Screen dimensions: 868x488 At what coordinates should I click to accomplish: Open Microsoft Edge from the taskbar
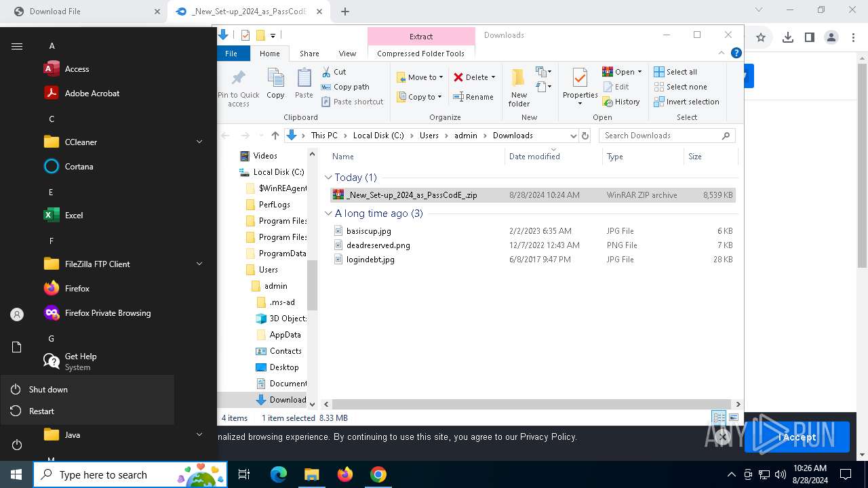pyautogui.click(x=279, y=474)
